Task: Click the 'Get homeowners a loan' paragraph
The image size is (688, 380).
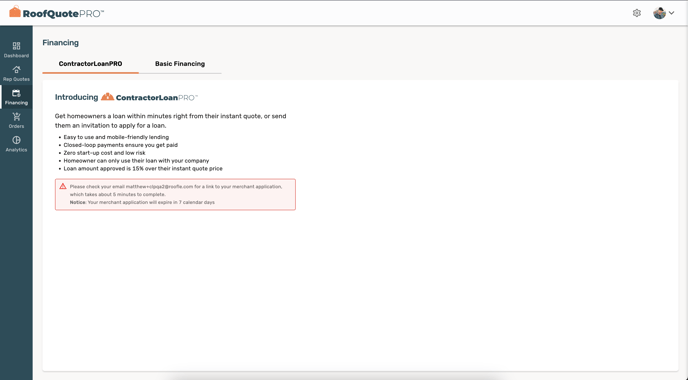Action: (x=170, y=121)
